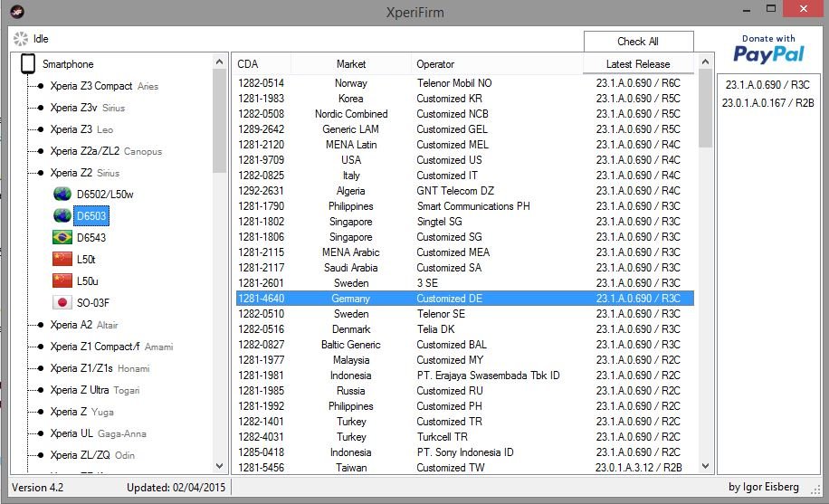829x504 pixels.
Task: Select the MENA Arabic Customized MEA row
Action: 464,252
